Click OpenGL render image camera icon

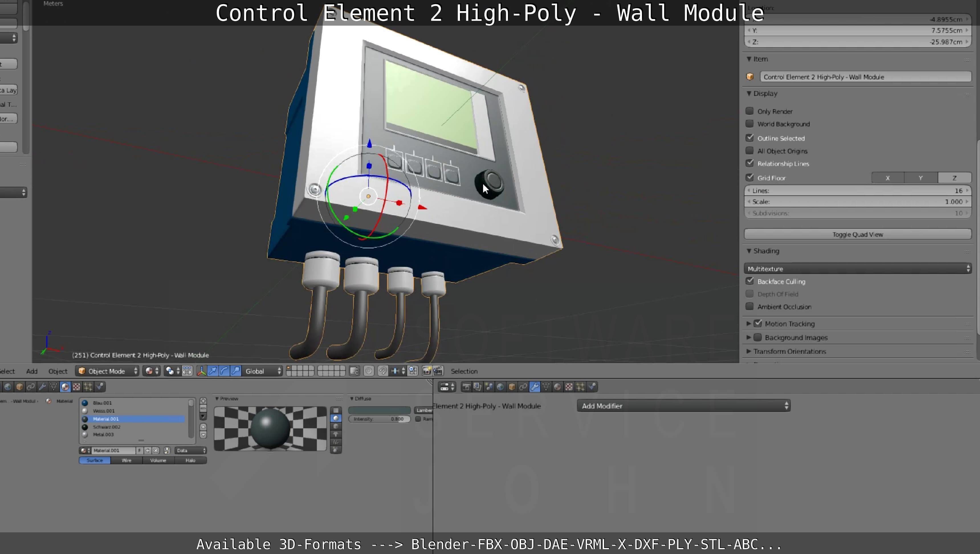point(427,371)
